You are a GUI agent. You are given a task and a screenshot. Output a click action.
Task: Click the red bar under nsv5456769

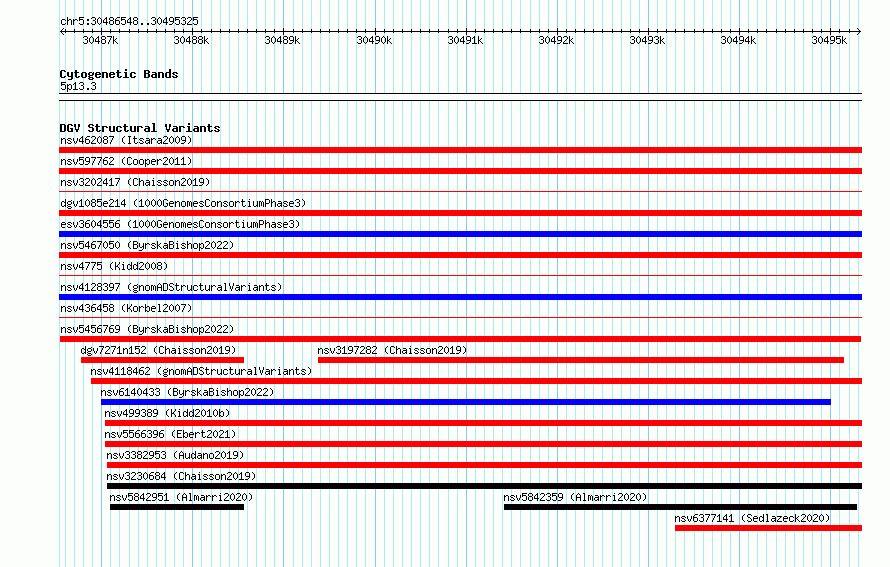point(460,339)
